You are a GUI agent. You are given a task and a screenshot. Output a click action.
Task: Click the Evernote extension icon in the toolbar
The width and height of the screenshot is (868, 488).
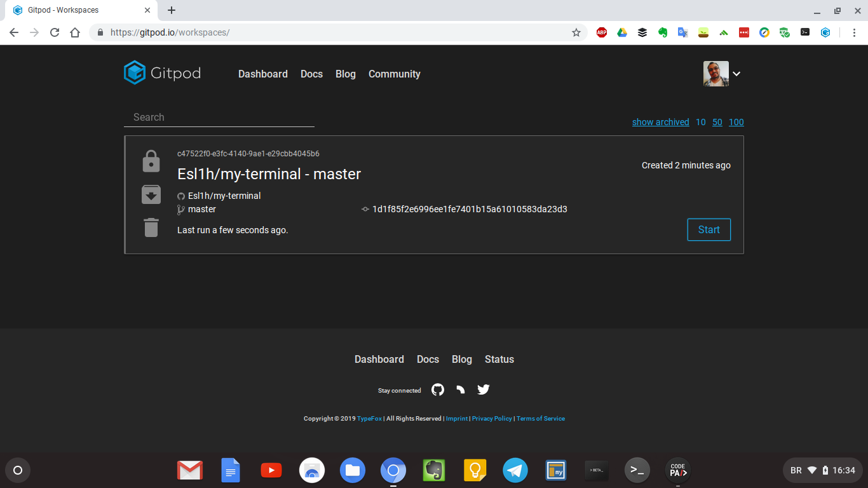point(663,32)
